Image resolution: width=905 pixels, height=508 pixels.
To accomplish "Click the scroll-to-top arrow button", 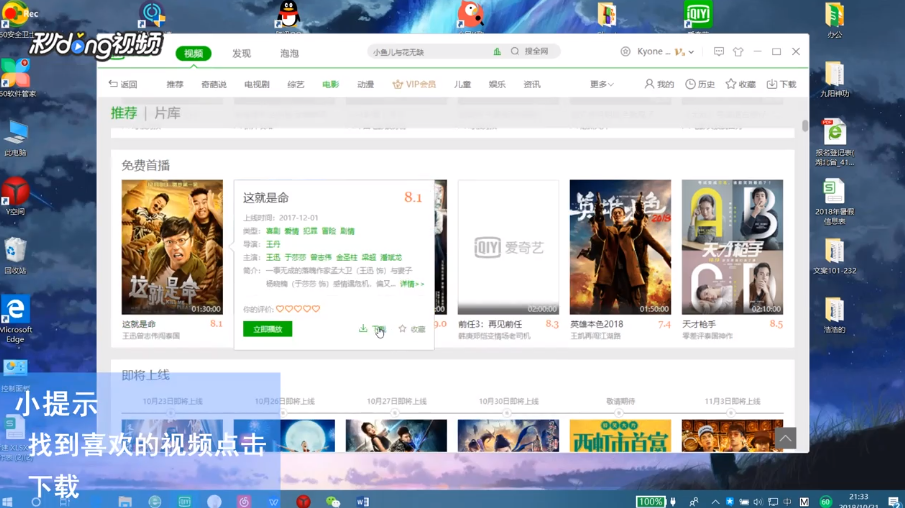I will point(786,438).
